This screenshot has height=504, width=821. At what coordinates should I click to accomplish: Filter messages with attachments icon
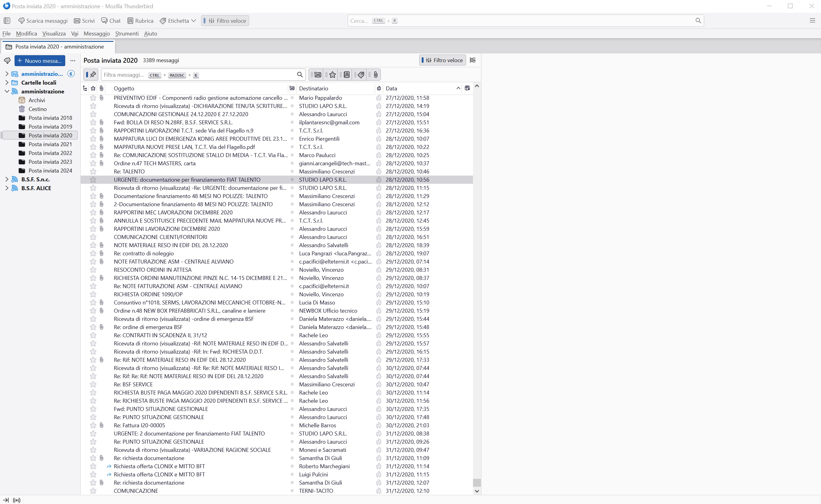click(376, 75)
